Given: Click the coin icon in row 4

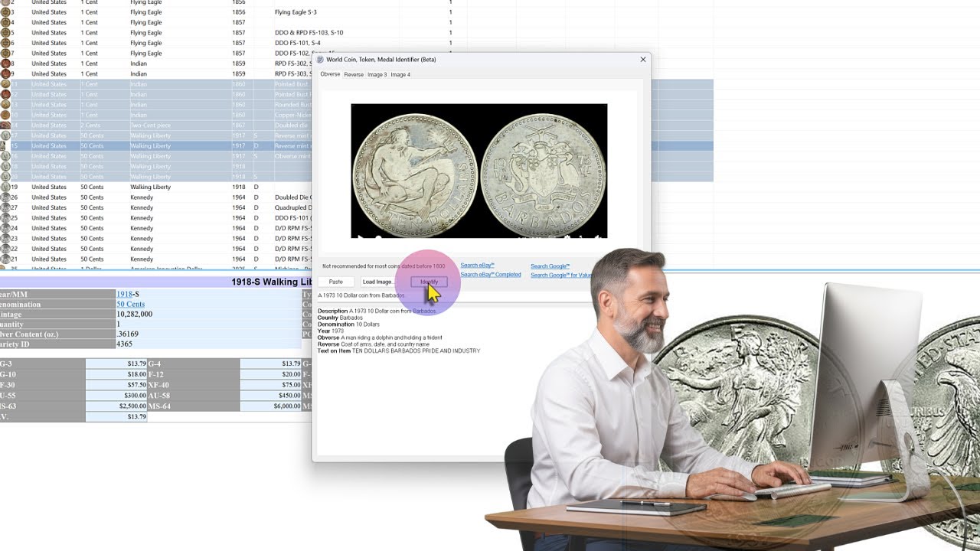Looking at the screenshot, I should [x=5, y=22].
